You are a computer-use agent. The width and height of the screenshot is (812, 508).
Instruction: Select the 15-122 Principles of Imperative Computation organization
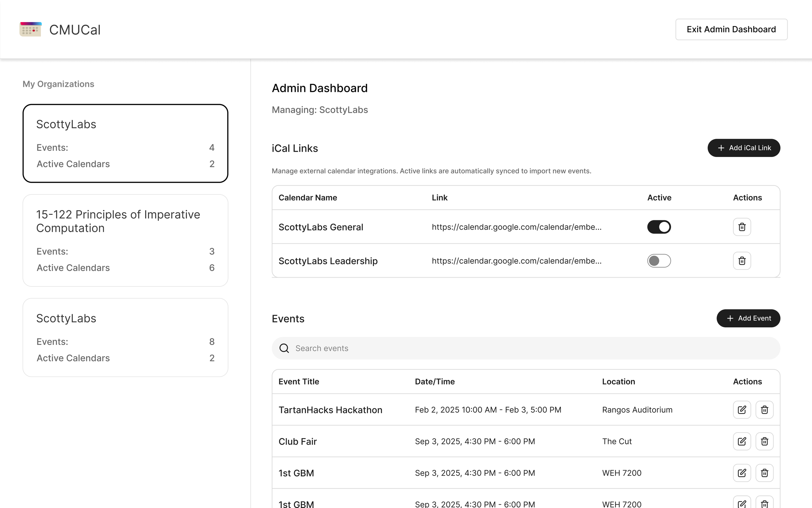tap(125, 240)
